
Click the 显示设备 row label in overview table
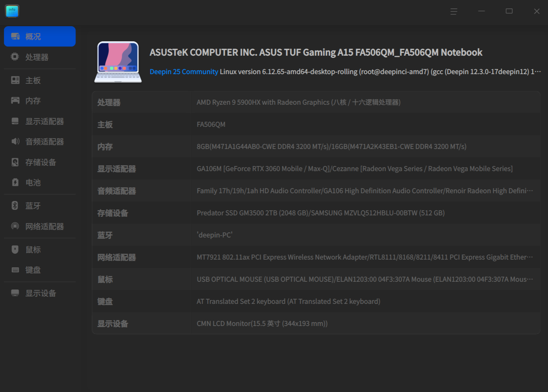[113, 324]
